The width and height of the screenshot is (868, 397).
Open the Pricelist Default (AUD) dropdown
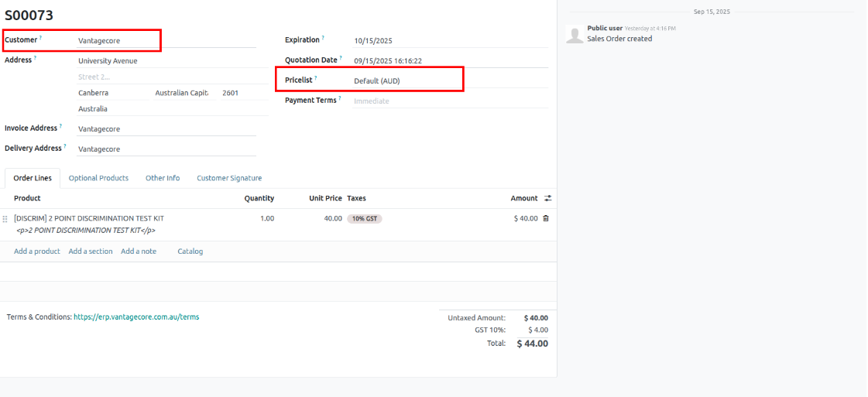coord(403,80)
